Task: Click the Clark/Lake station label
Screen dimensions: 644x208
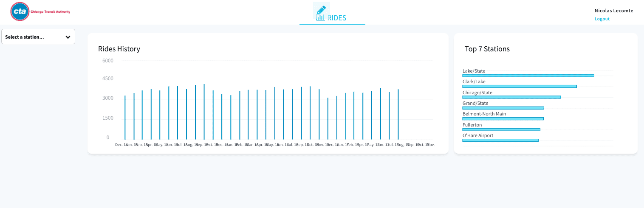Action: [474, 82]
